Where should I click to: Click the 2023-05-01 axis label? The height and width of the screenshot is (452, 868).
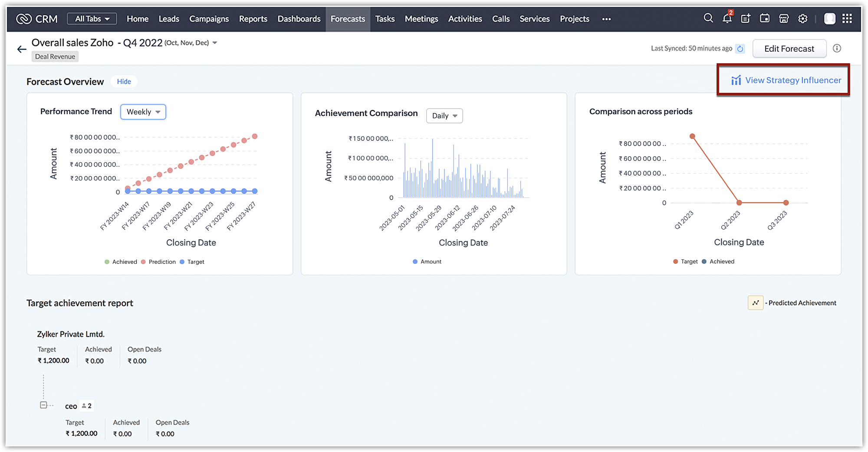391,218
